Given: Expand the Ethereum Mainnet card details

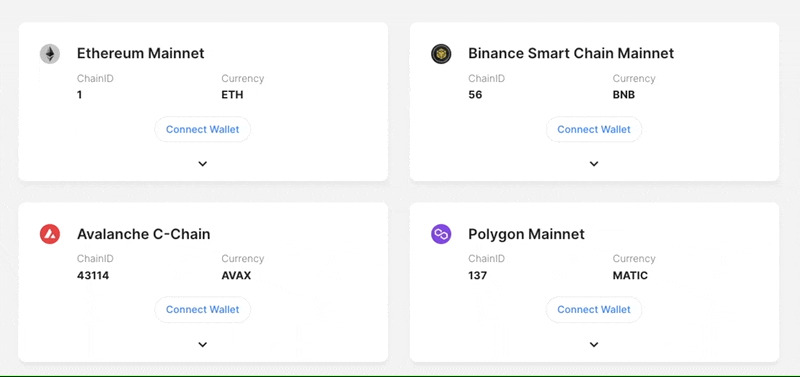Looking at the screenshot, I should [203, 164].
